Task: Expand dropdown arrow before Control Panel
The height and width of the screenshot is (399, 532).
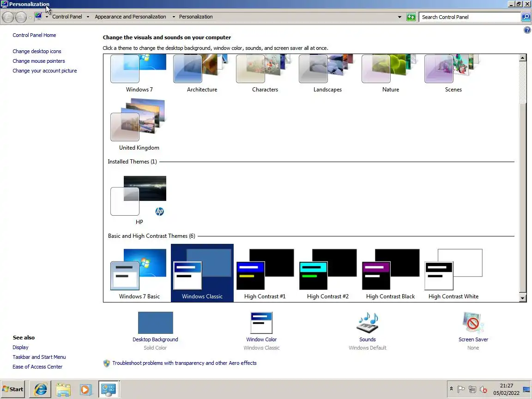Action: (47, 17)
